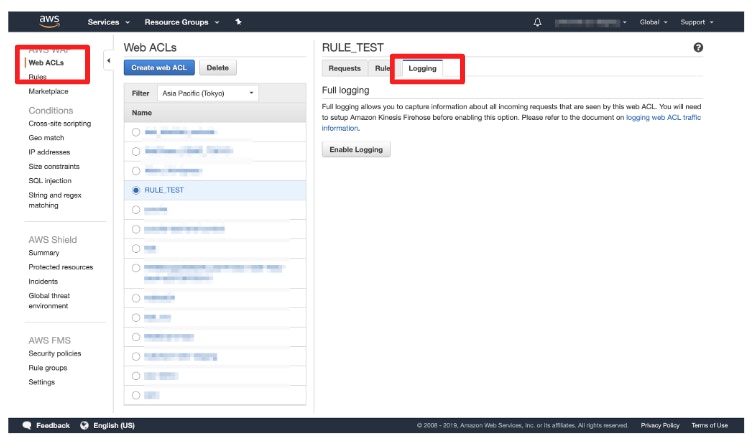The image size is (756, 446).
Task: Open AWS Shield Summary
Action: 43,253
